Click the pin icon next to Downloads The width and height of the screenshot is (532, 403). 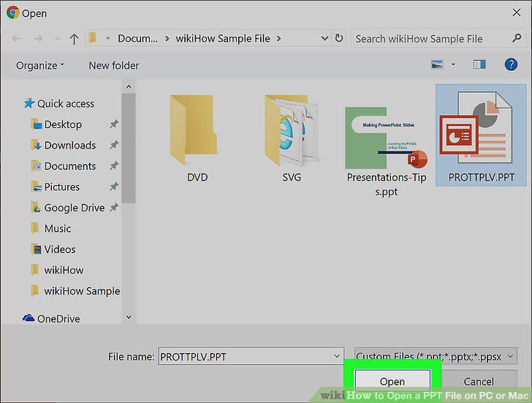[114, 145]
